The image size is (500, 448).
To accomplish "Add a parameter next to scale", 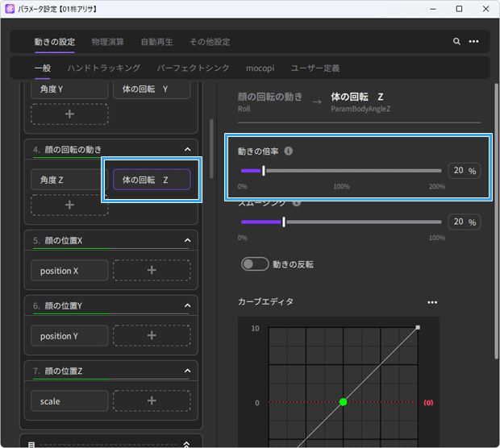I will (152, 400).
